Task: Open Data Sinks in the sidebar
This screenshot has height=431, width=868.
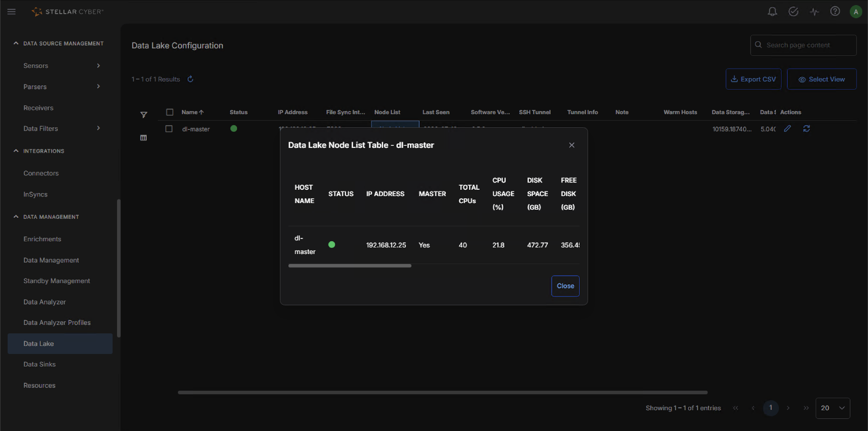Action: (x=39, y=364)
